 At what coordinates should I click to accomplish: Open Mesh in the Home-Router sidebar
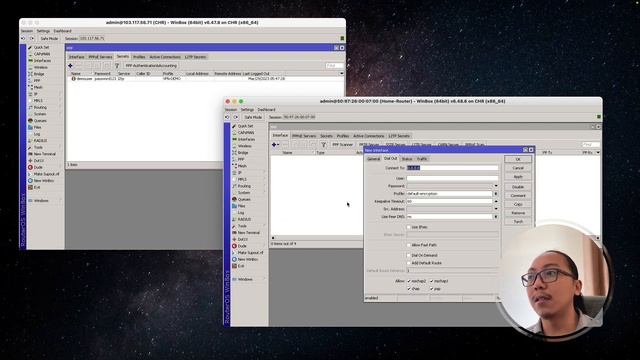[x=242, y=166]
